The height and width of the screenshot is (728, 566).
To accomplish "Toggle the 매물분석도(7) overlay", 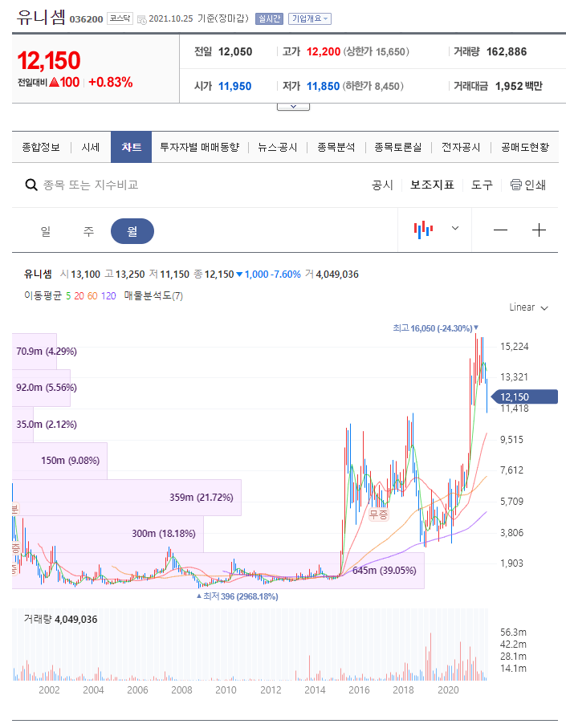I will [153, 295].
